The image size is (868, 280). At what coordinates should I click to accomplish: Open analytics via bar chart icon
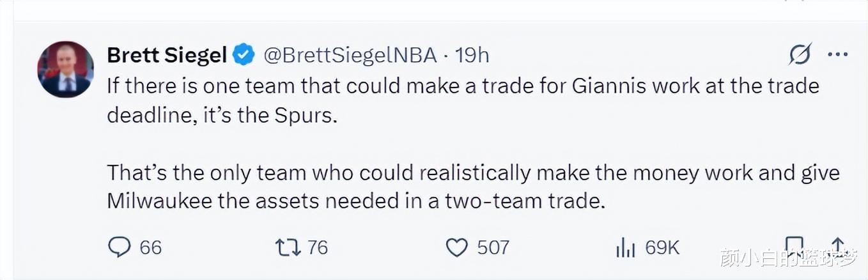click(625, 247)
